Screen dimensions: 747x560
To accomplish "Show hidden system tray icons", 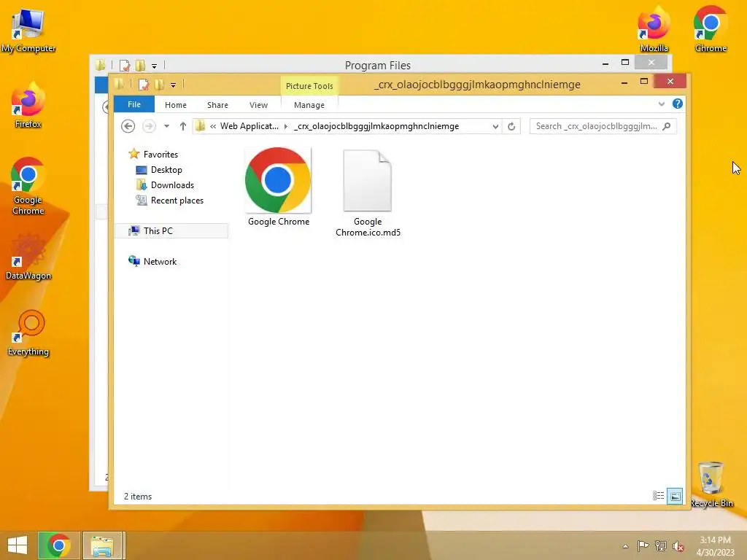I will [625, 546].
